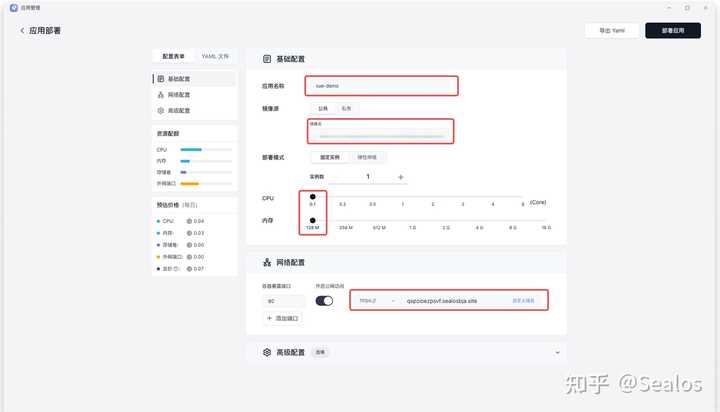Switch to the YAML 文件 tab
The image size is (720, 412).
click(x=215, y=56)
